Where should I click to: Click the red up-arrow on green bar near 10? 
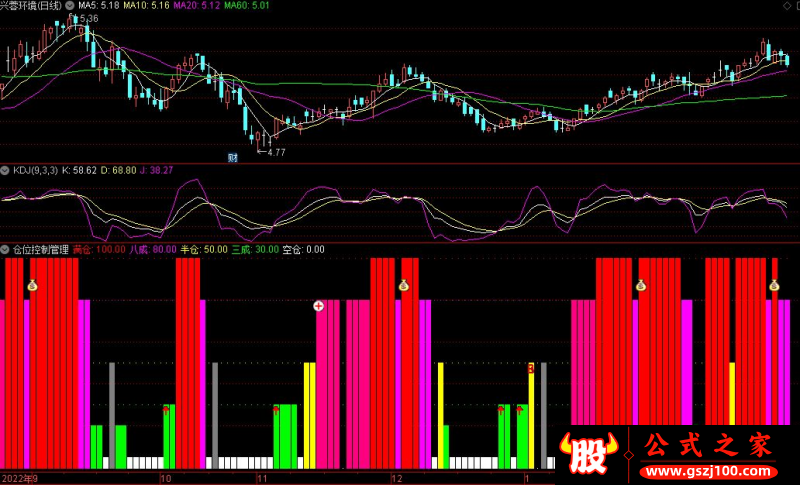click(x=166, y=410)
